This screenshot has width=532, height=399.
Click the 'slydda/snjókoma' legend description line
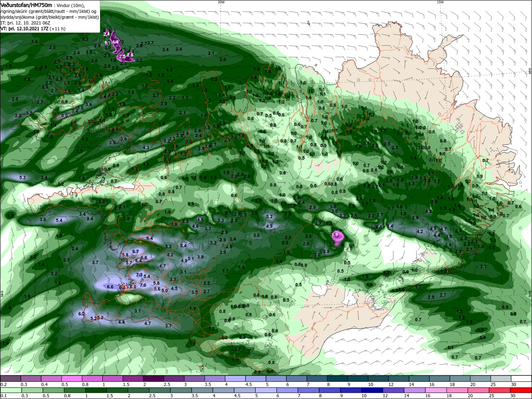click(x=49, y=17)
